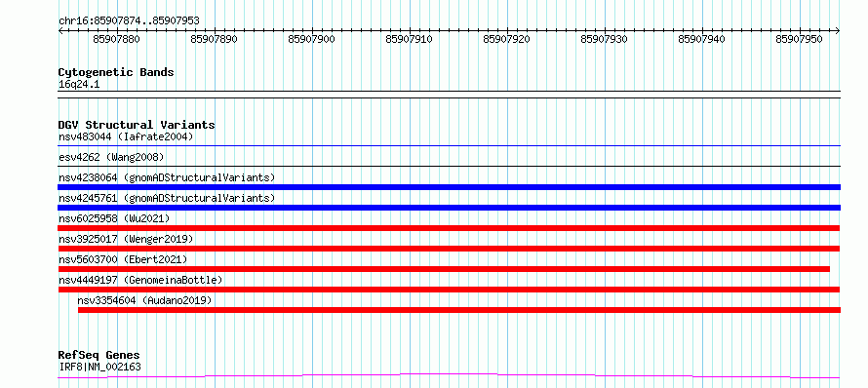Click the nsv6025958 (Wu2021) label
This screenshot has height=388, width=868.
114,218
